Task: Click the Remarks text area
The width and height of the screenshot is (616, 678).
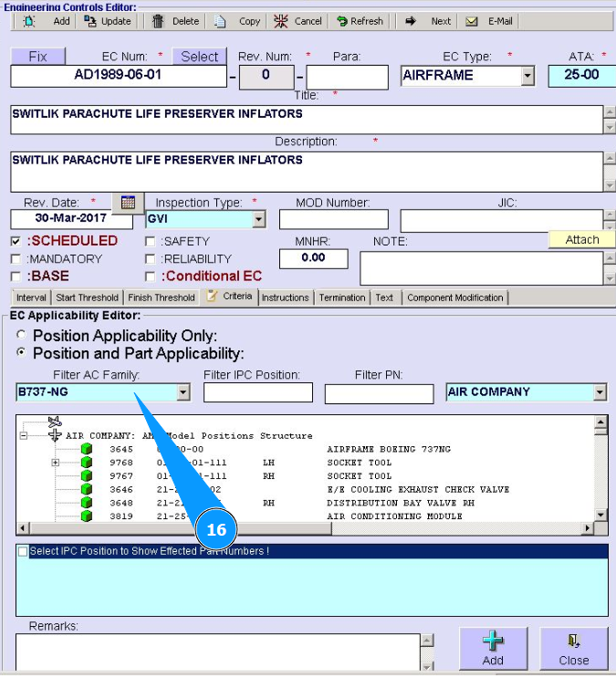Action: [x=217, y=652]
